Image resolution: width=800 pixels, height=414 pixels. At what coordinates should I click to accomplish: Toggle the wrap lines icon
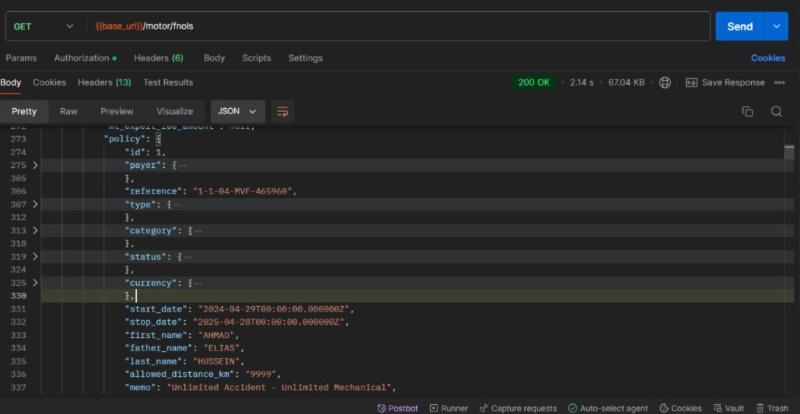click(283, 111)
